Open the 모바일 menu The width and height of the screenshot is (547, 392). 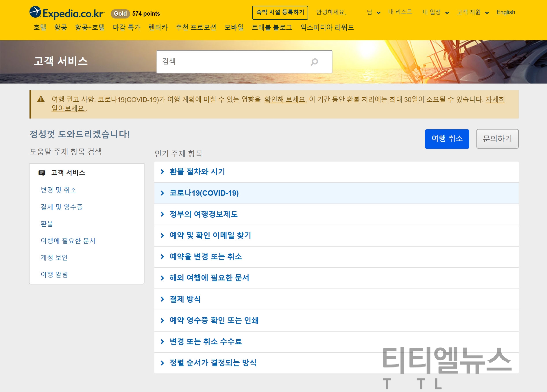pyautogui.click(x=234, y=27)
